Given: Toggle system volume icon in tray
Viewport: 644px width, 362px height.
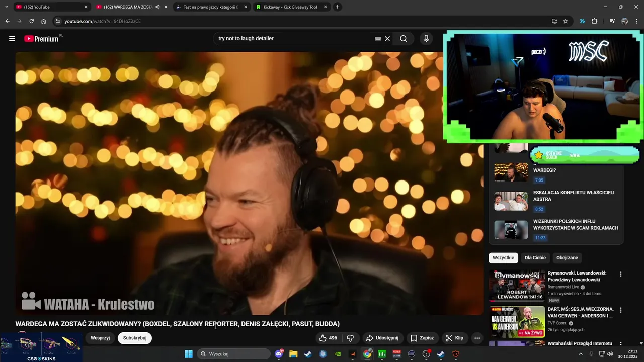Looking at the screenshot, I should pos(610,354).
